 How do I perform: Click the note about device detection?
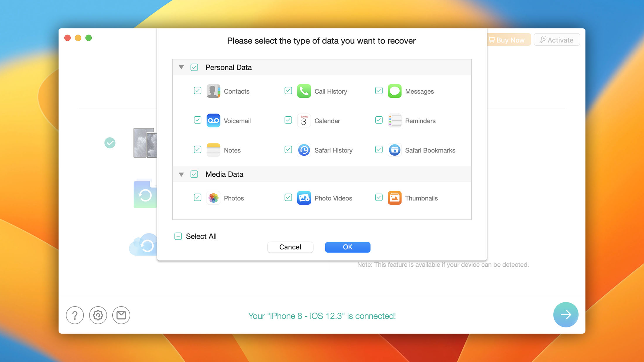[x=443, y=265]
